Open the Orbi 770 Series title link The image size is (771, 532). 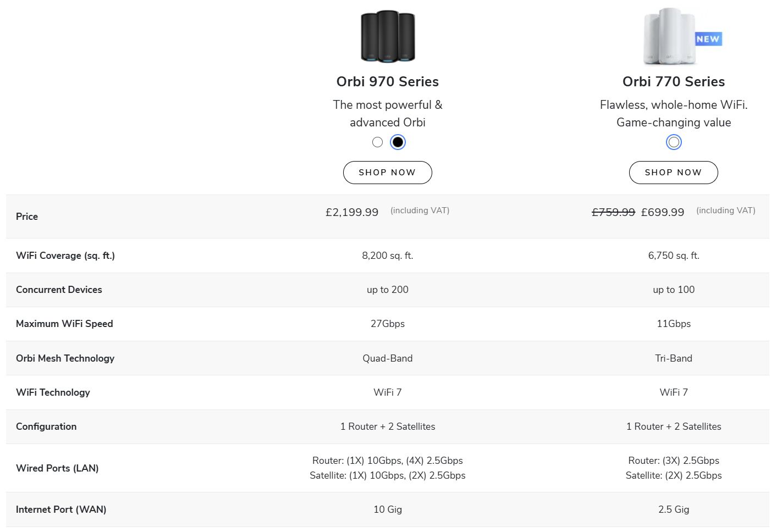tap(674, 82)
